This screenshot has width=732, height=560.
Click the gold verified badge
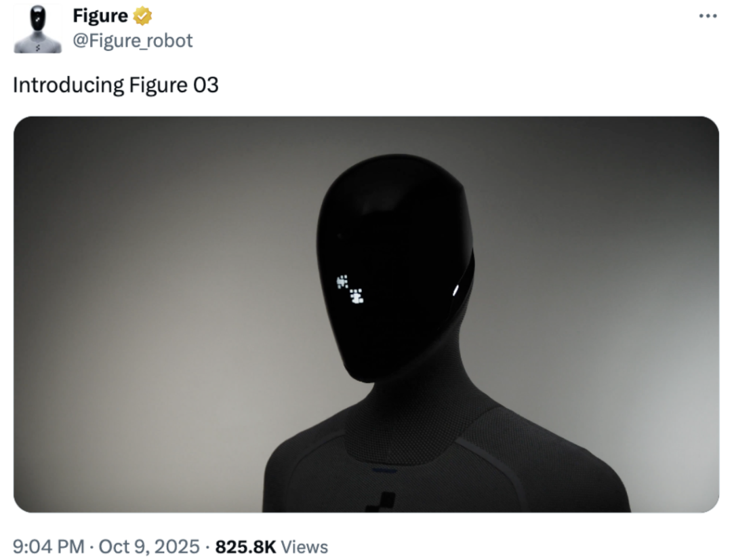[143, 16]
